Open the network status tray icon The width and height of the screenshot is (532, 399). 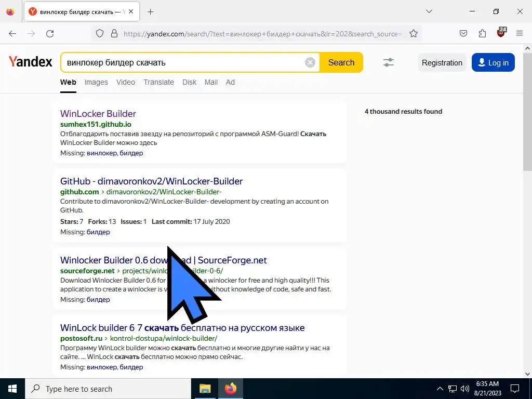[453, 389]
